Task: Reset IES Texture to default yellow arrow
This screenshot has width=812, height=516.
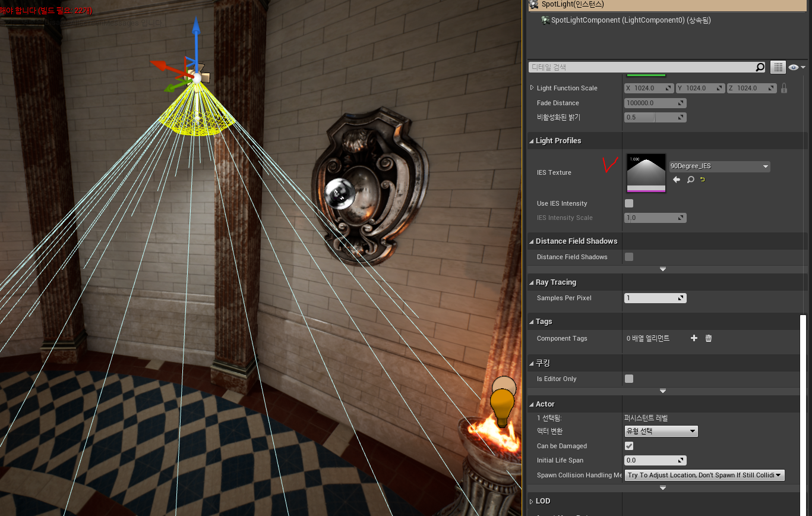Action: [x=703, y=180]
